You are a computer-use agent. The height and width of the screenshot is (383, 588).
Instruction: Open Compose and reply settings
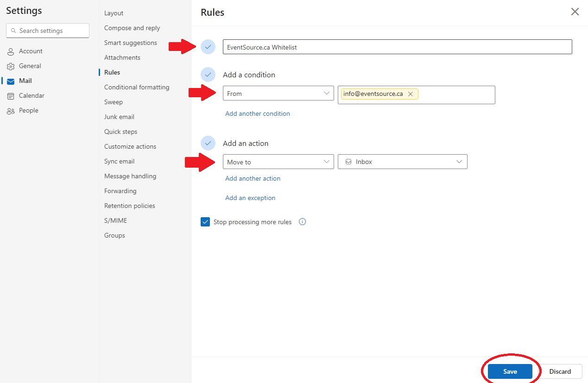[x=132, y=28]
